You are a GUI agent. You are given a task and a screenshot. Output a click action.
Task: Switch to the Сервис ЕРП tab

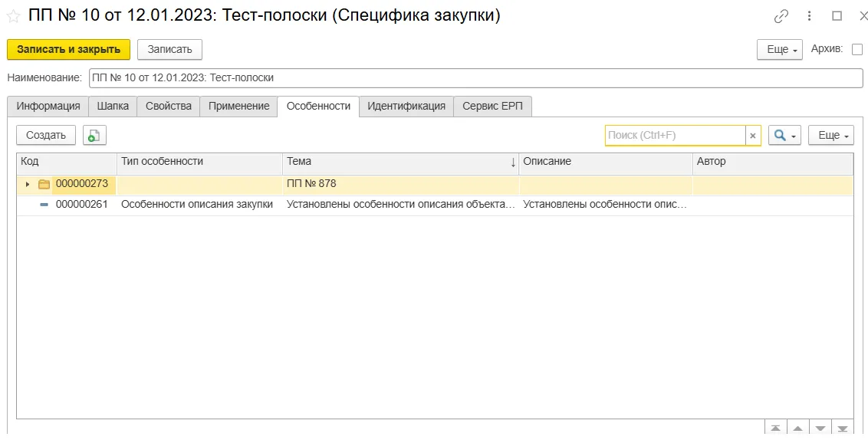pos(493,107)
